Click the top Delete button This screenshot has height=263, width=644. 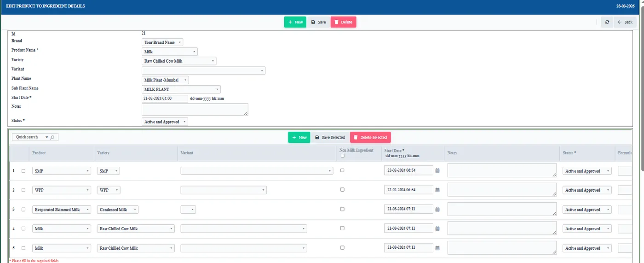343,22
